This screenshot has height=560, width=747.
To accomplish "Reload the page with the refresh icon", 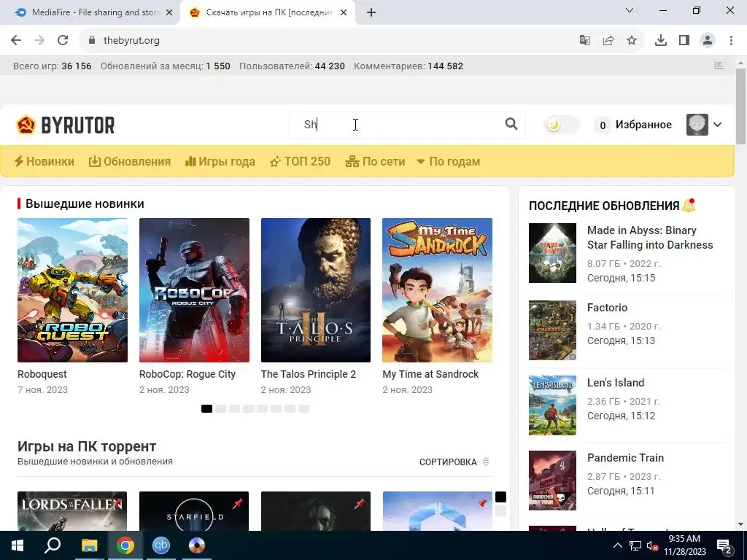I will pos(63,41).
